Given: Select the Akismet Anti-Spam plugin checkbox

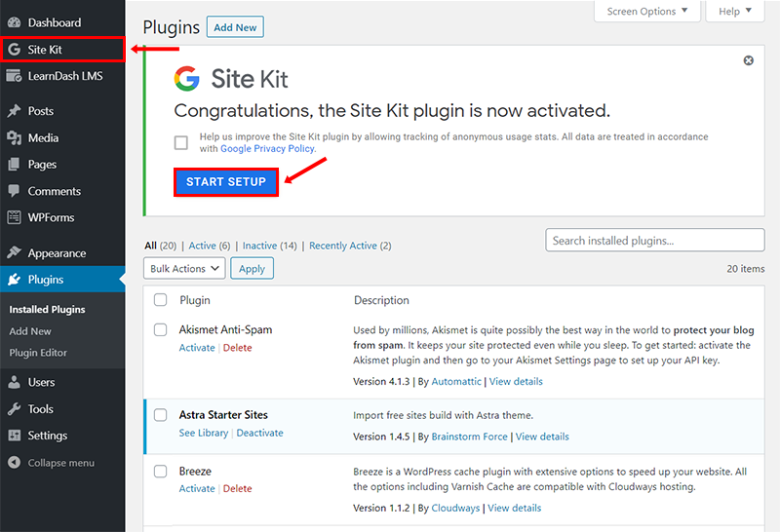Looking at the screenshot, I should (161, 330).
